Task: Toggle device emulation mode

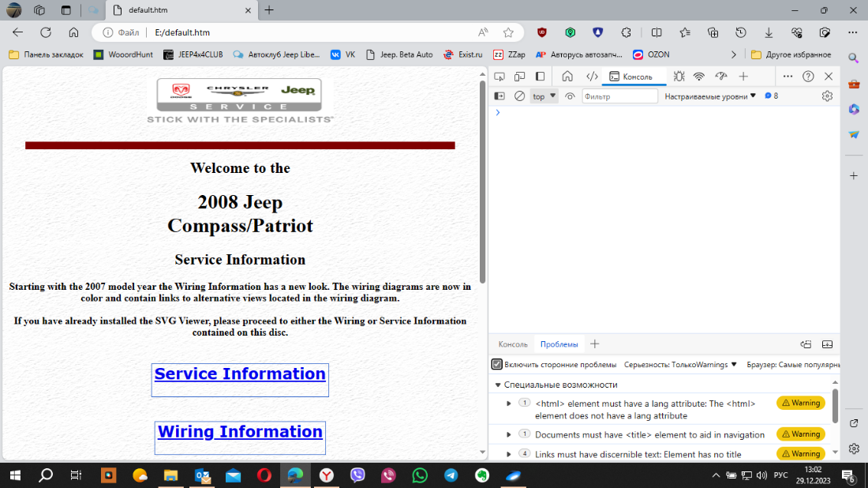Action: (520, 77)
